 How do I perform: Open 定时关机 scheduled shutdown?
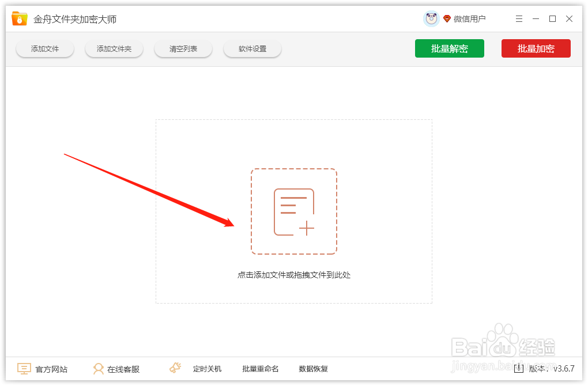208,369
